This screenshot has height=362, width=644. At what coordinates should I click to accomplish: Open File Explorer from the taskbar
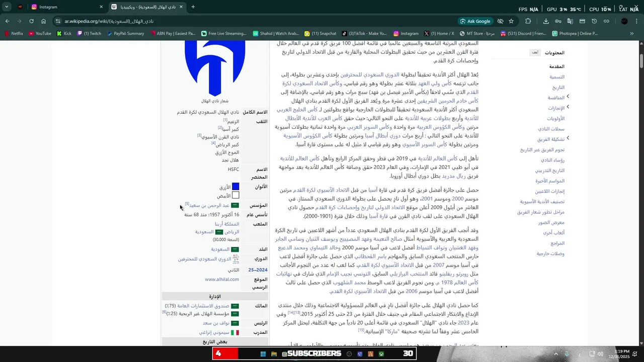274,354
